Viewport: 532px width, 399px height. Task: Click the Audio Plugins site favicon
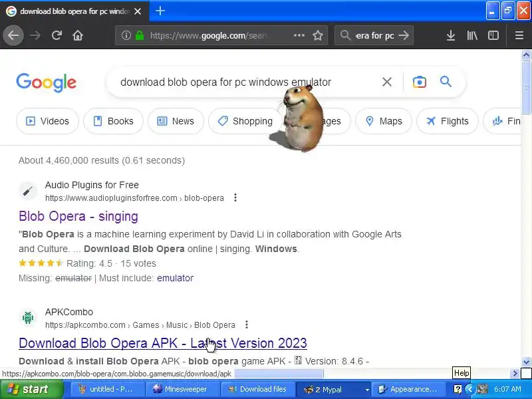click(28, 191)
